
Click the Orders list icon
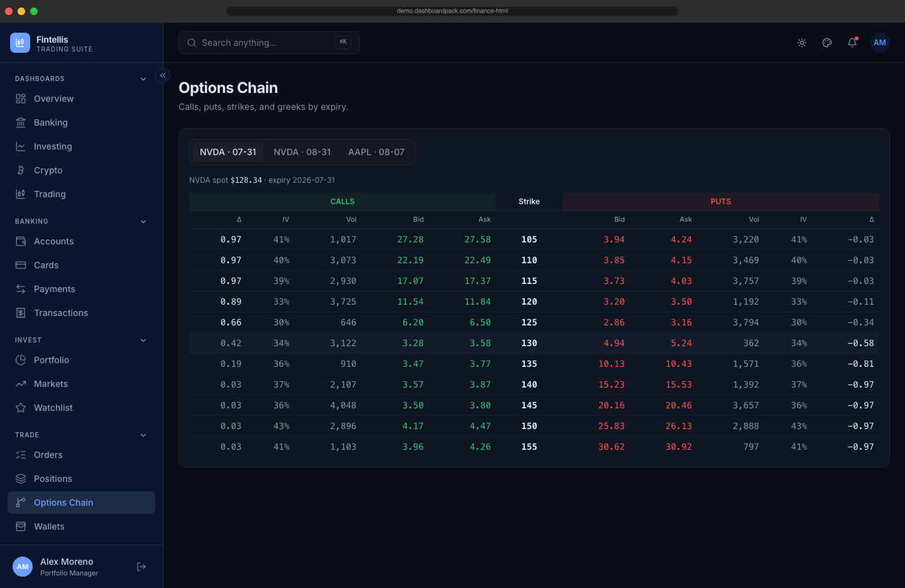pyautogui.click(x=21, y=455)
